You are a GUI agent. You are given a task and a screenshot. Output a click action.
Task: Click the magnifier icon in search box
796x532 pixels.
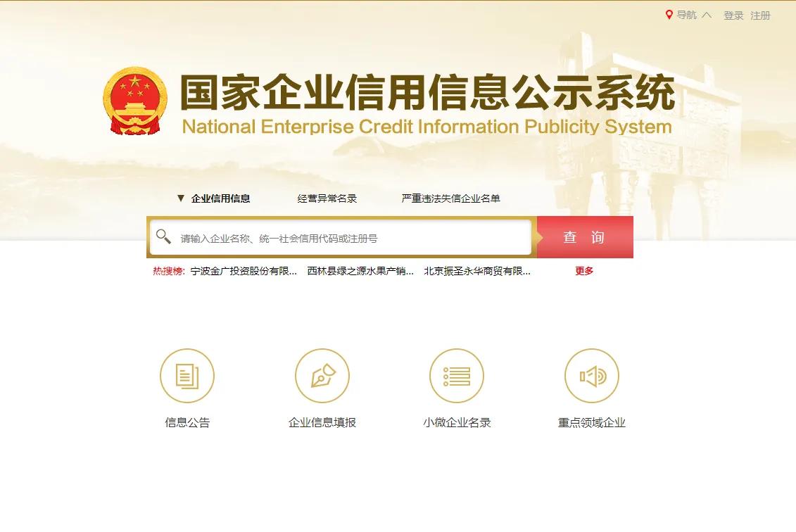pyautogui.click(x=163, y=236)
